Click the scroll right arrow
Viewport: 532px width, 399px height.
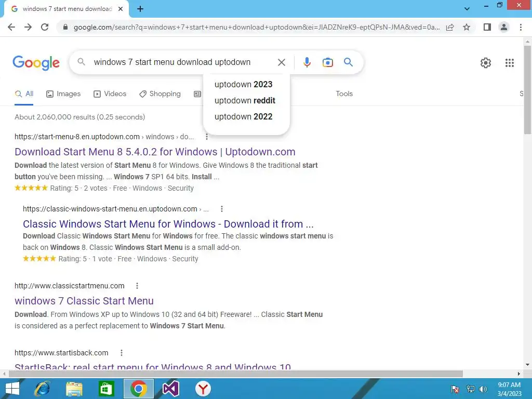pyautogui.click(x=519, y=374)
